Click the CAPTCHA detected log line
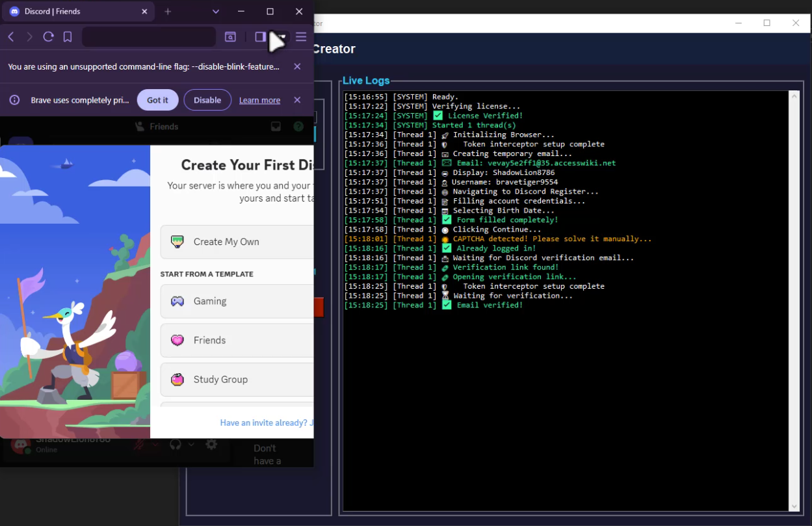 pyautogui.click(x=497, y=239)
